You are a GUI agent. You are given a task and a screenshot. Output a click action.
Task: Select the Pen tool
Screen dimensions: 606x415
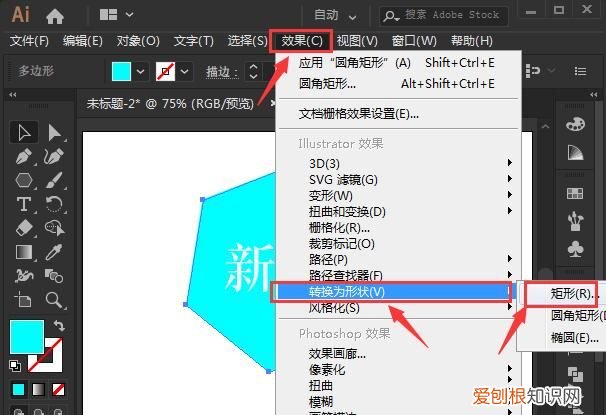coord(24,156)
